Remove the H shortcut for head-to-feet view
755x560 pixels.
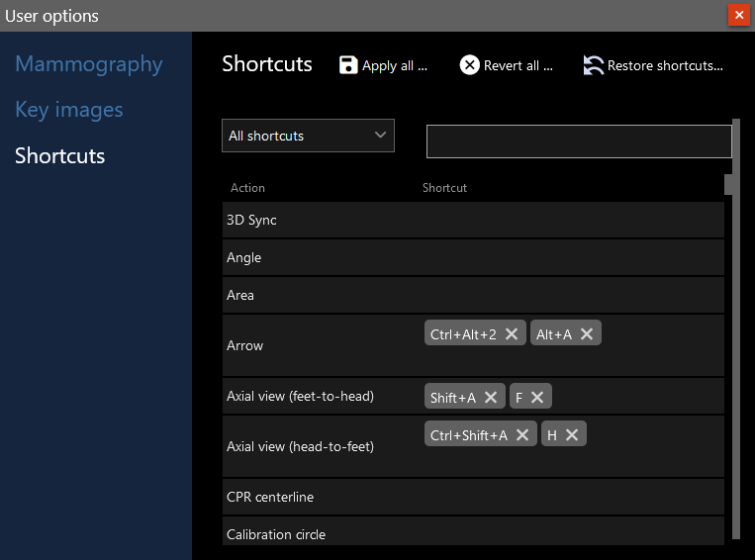[x=572, y=435]
